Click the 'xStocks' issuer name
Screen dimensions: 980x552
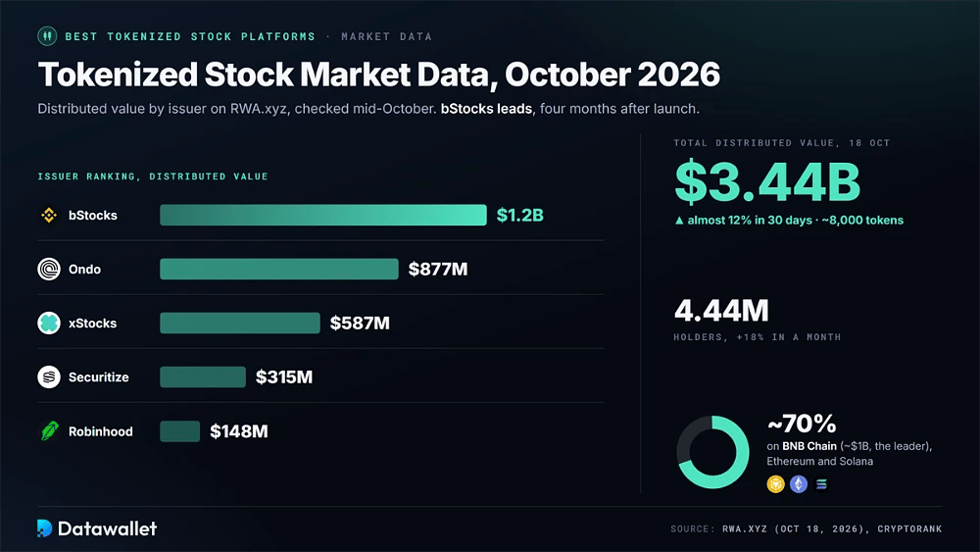tap(92, 324)
